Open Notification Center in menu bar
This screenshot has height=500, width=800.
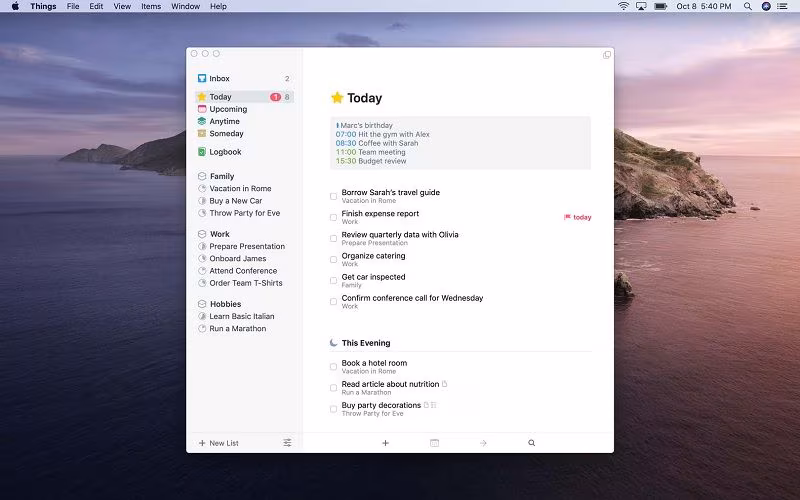[x=782, y=6]
